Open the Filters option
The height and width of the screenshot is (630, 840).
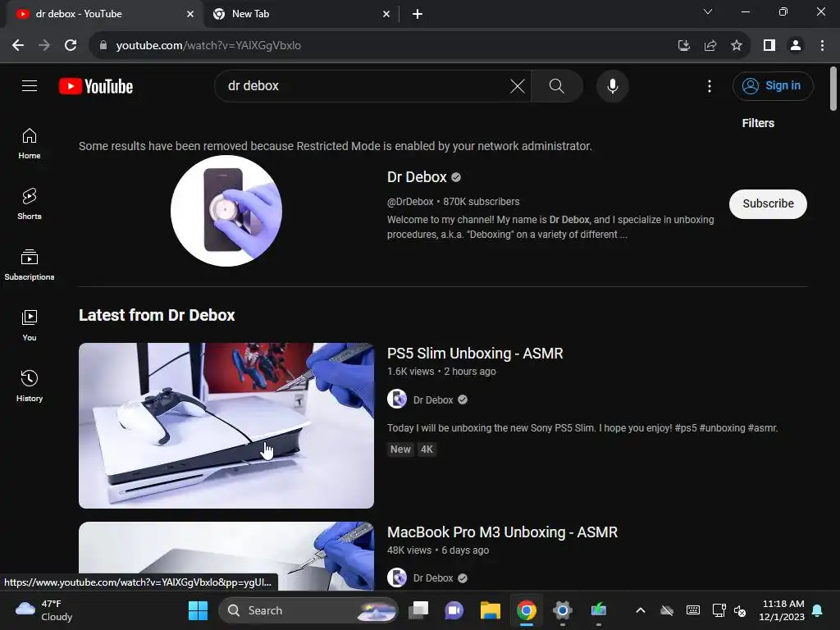coord(757,123)
